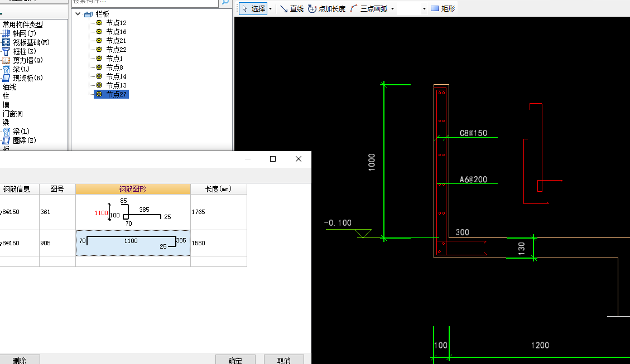The height and width of the screenshot is (364, 630).
Task: Select 节点13 in the tree
Action: 116,85
